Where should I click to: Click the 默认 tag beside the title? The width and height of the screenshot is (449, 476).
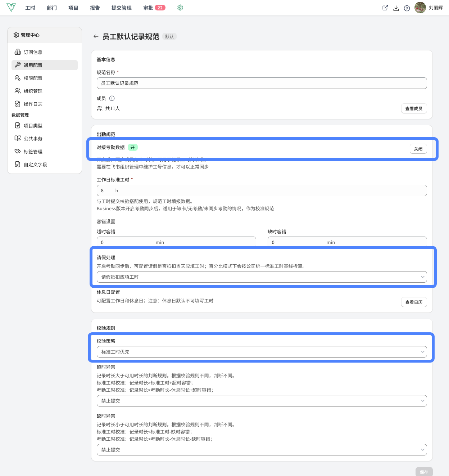pyautogui.click(x=169, y=36)
